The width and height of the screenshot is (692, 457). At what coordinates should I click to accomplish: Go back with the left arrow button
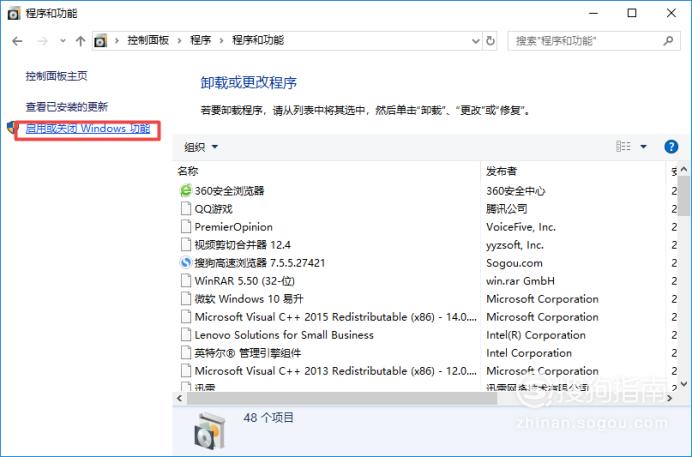pos(17,41)
